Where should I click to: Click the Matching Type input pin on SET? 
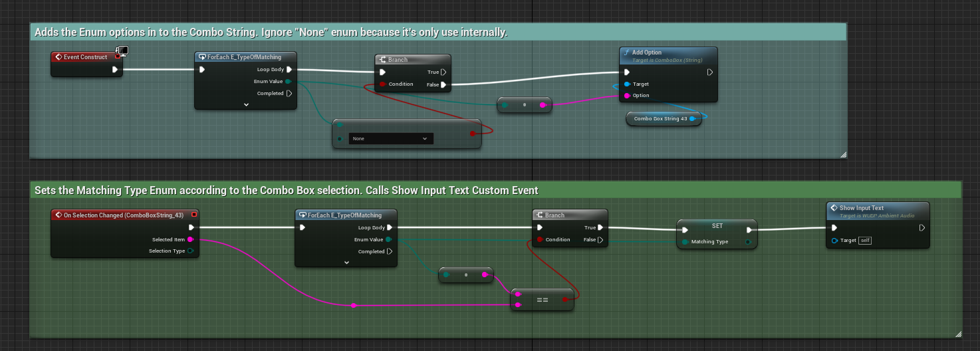click(685, 242)
